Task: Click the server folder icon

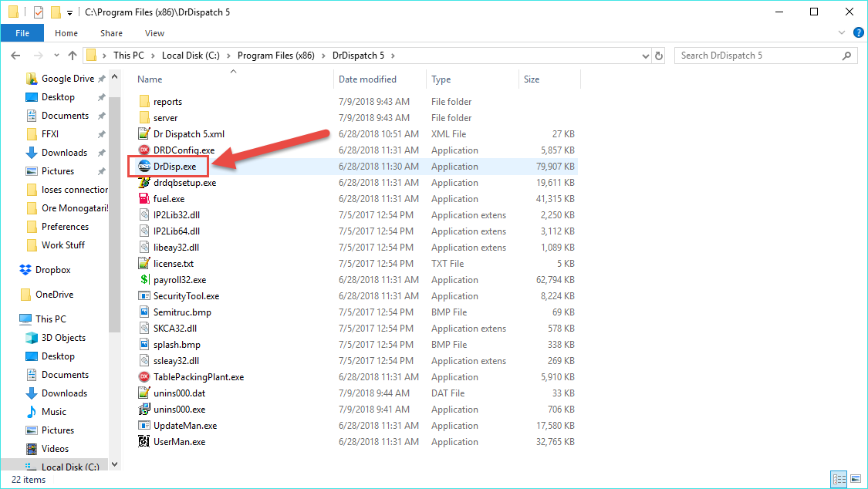Action: pos(144,118)
